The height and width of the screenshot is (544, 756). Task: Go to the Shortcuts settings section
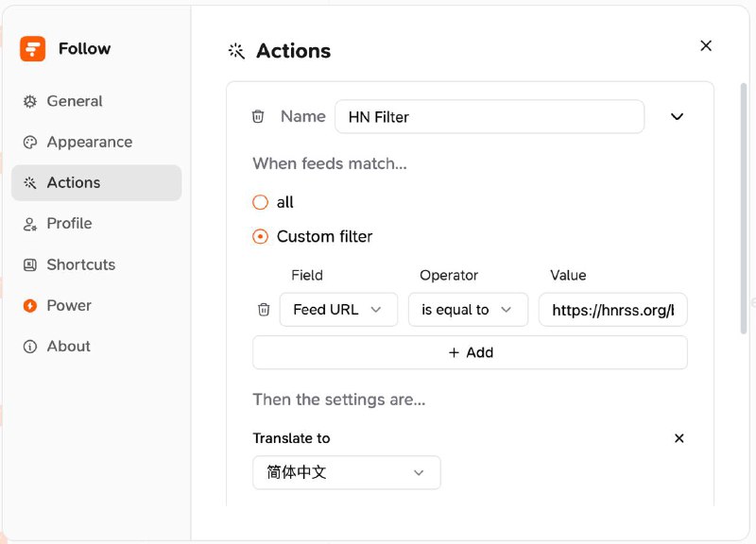pyautogui.click(x=80, y=264)
